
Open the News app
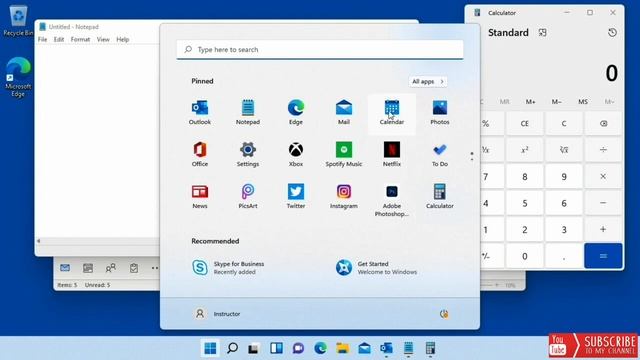coord(200,197)
